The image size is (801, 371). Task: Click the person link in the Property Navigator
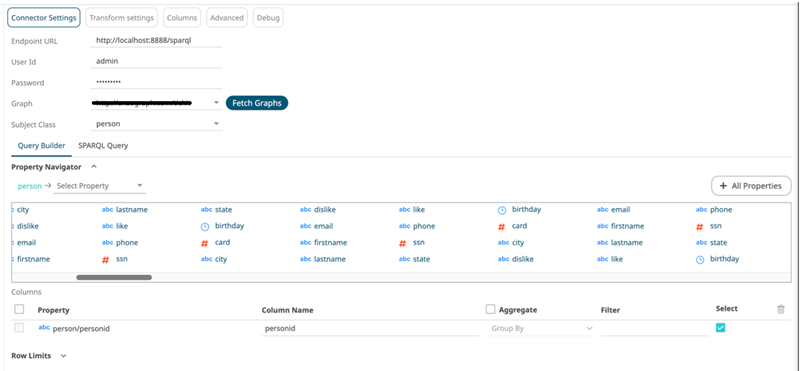(x=30, y=186)
